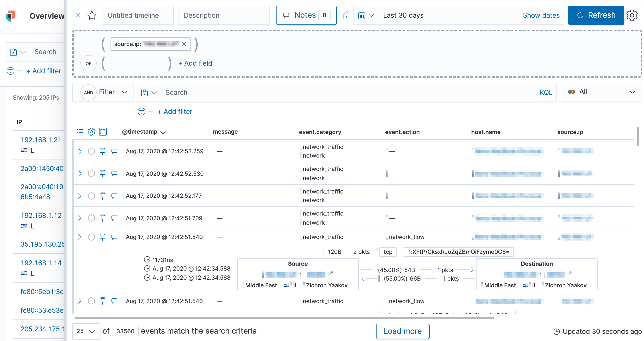644x341 pixels.
Task: Click the lock icon beside the date picker
Action: [x=346, y=16]
